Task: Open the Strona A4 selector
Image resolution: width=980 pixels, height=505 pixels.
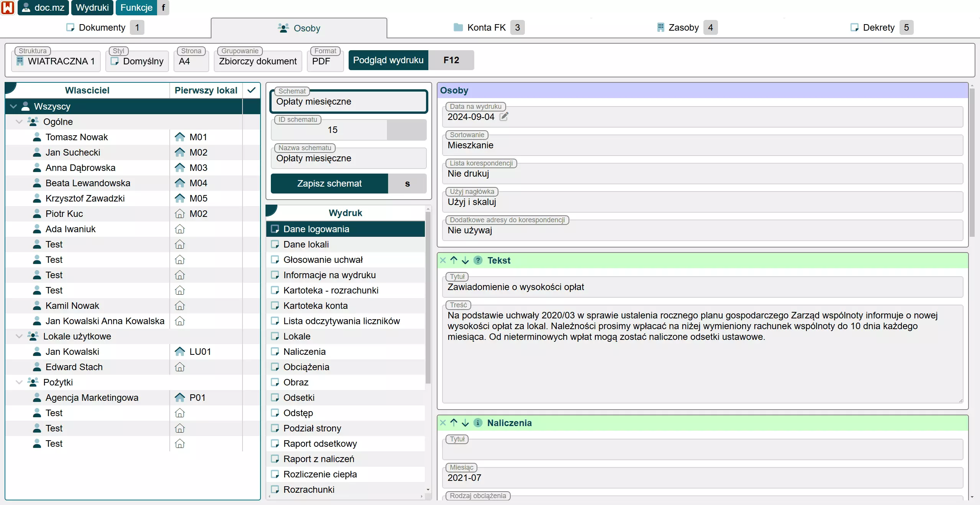Action: click(x=191, y=61)
